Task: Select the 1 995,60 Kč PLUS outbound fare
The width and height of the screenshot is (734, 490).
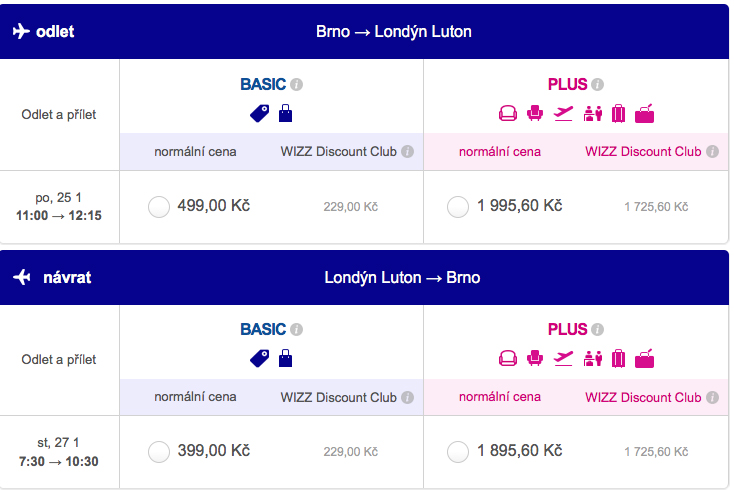Action: tap(458, 206)
